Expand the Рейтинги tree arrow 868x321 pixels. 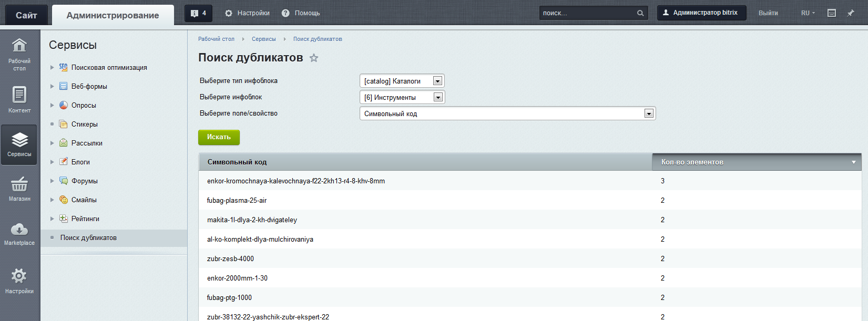click(52, 219)
